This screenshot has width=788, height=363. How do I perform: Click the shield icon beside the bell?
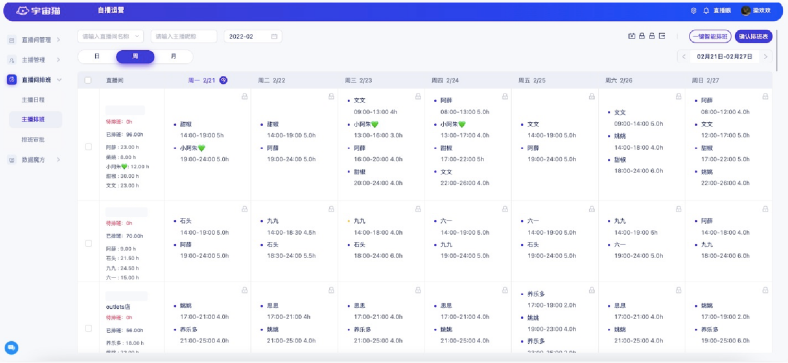694,11
